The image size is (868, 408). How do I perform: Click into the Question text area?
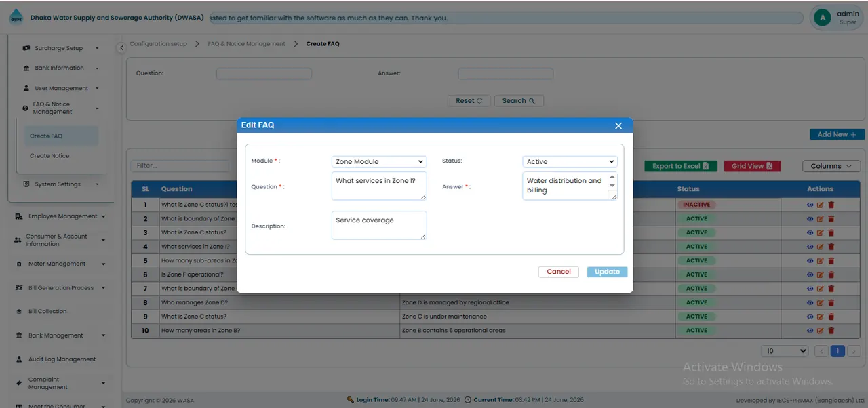379,186
